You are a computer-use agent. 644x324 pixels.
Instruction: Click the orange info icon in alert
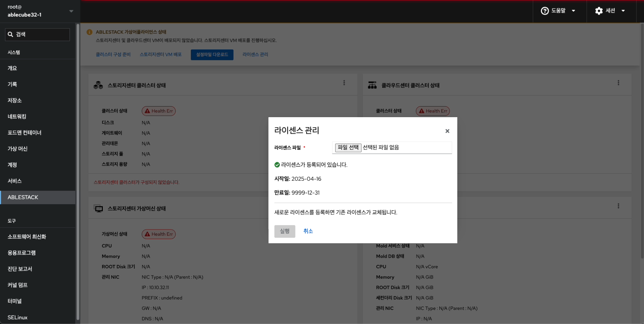click(x=89, y=32)
